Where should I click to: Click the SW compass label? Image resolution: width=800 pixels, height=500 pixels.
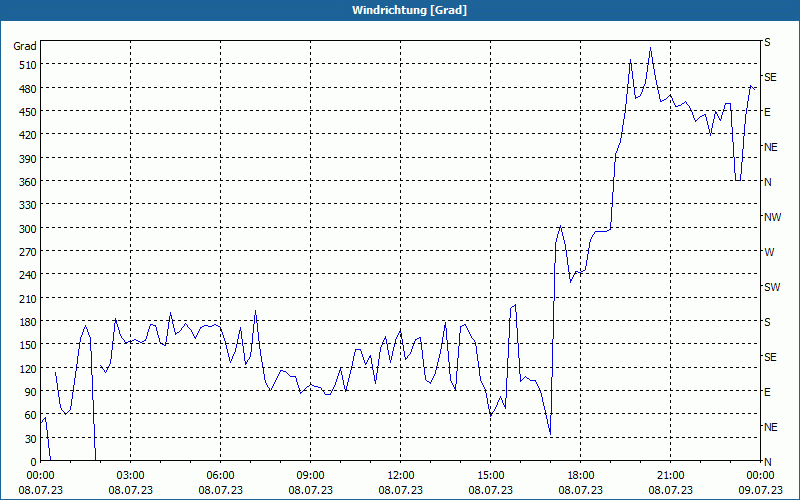click(772, 287)
